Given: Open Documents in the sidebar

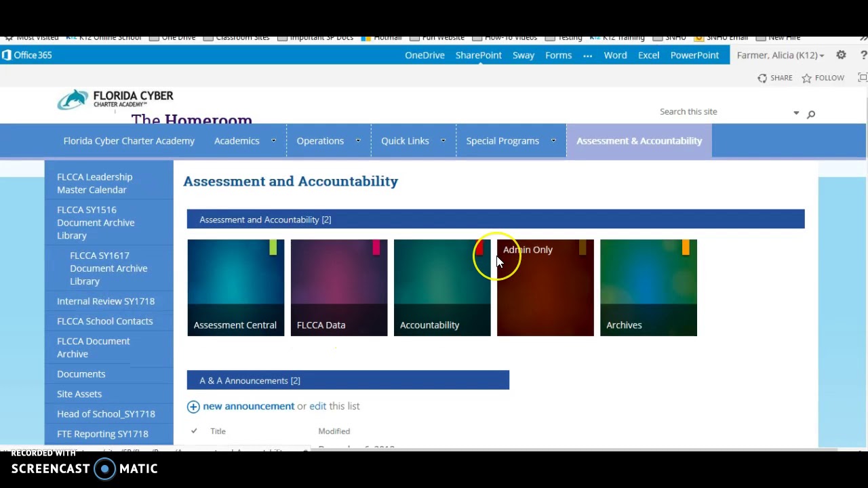Looking at the screenshot, I should (81, 374).
